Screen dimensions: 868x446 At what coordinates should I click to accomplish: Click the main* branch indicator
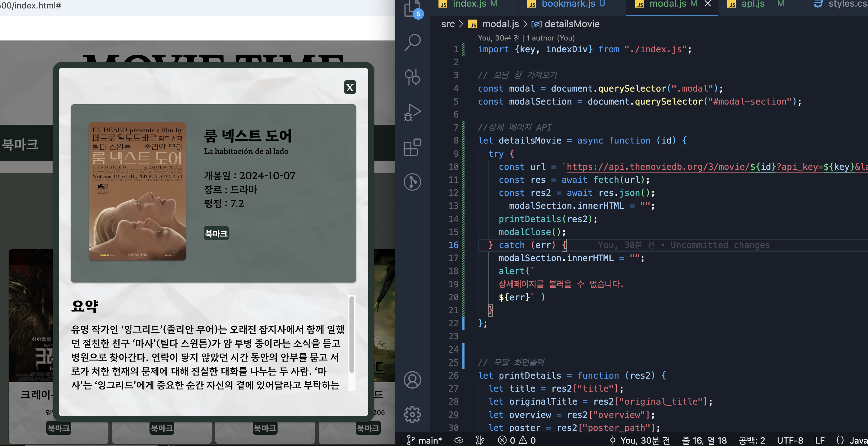tap(424, 440)
